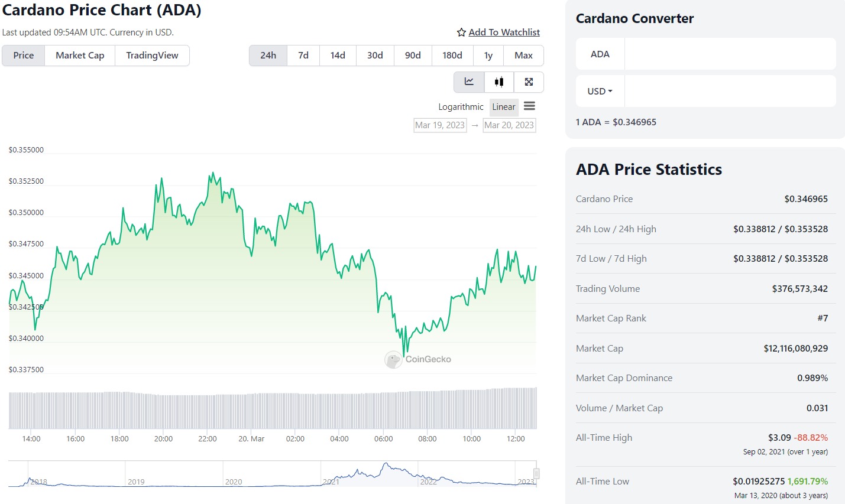Open the USD currency dropdown
This screenshot has width=845, height=504.
[x=600, y=91]
